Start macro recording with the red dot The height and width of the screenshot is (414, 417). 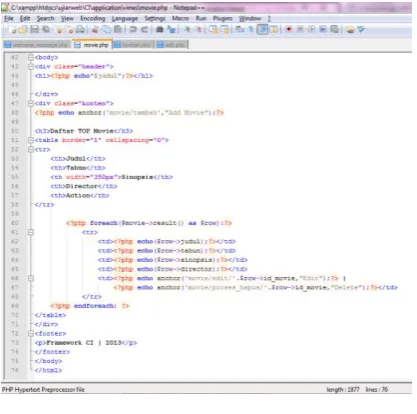pyautogui.click(x=289, y=30)
